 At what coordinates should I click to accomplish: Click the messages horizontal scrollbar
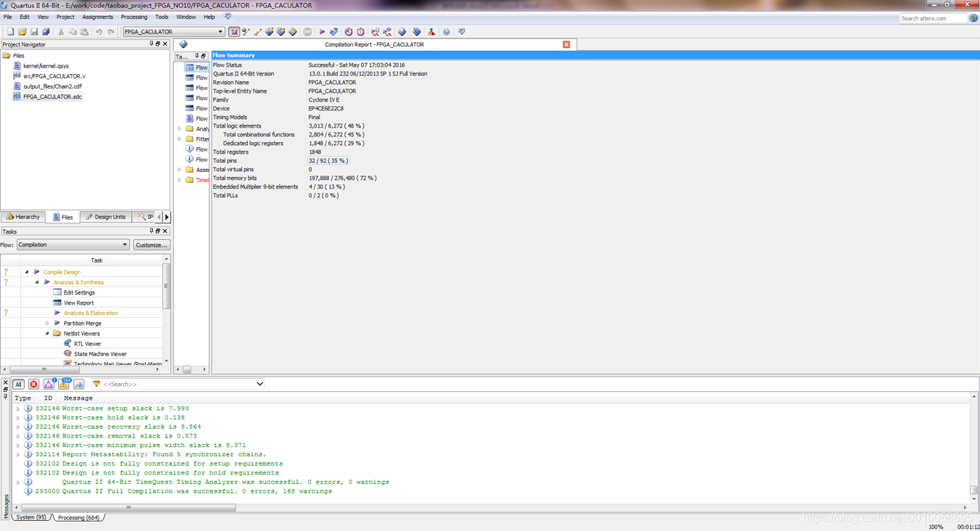pos(129,508)
